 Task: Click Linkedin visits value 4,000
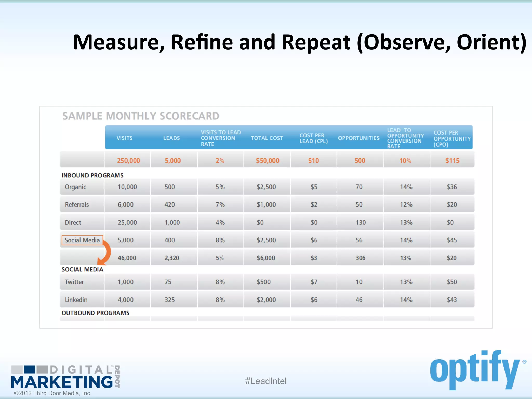click(x=125, y=300)
